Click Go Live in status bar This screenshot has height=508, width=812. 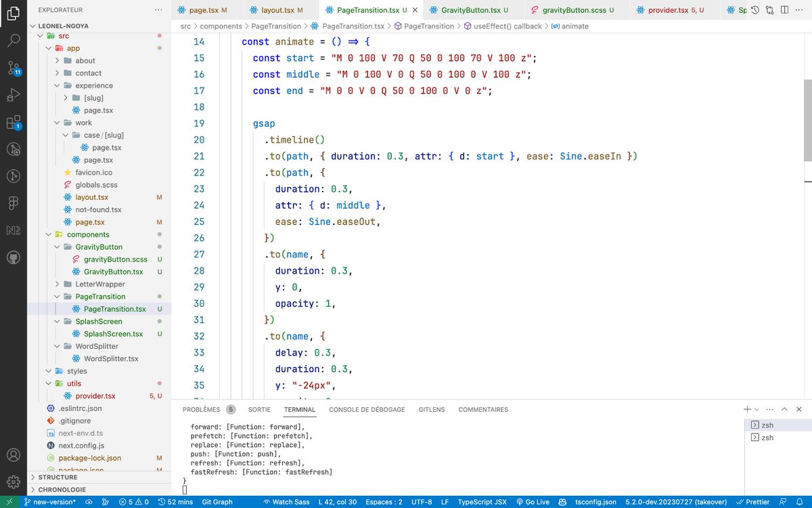pyautogui.click(x=532, y=502)
